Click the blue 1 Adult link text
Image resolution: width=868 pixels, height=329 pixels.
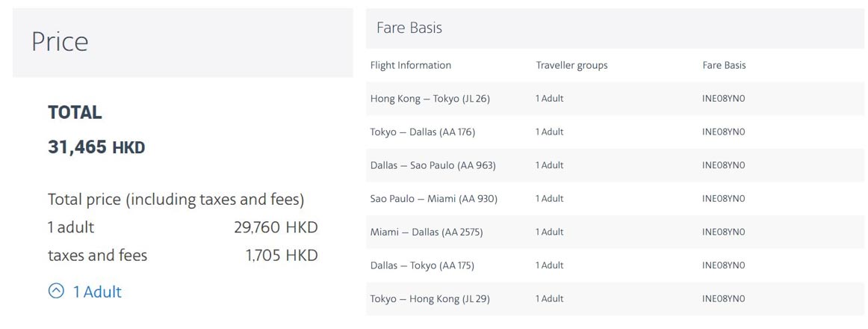pos(97,292)
